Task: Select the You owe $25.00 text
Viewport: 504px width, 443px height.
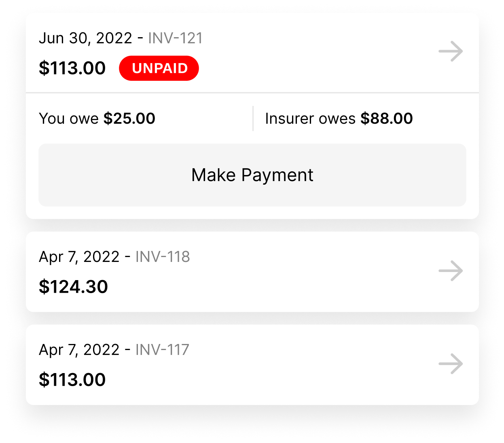Action: coord(97,118)
